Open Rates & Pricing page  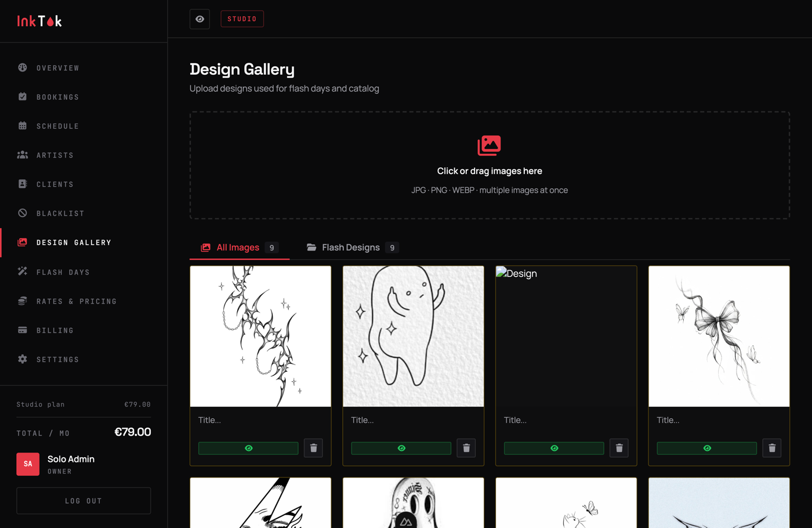84,301
